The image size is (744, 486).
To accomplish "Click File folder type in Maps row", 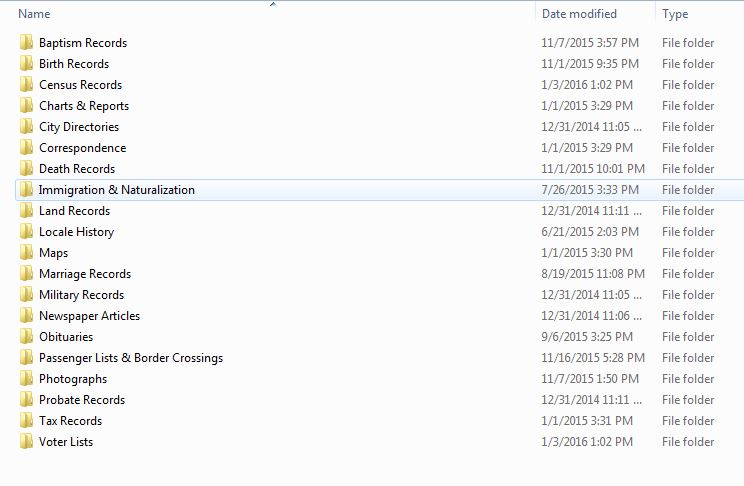I will tap(688, 252).
